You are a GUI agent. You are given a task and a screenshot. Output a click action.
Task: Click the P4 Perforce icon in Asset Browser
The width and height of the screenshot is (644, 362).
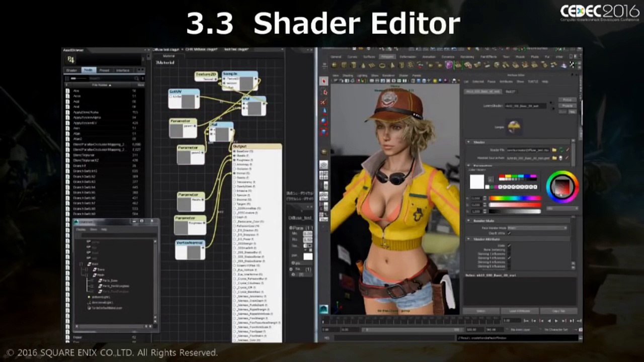[x=70, y=59]
